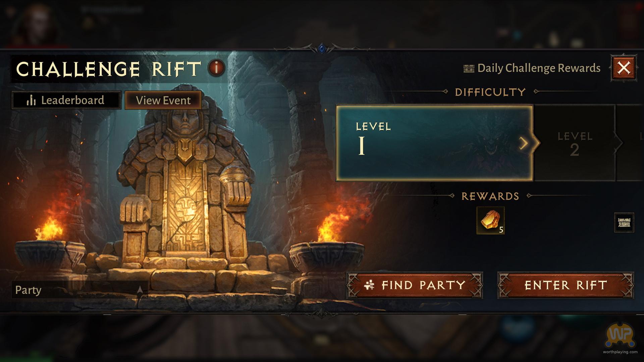Image resolution: width=644 pixels, height=362 pixels.
Task: Click the Leaderboard bar chart icon
Action: pyautogui.click(x=31, y=100)
